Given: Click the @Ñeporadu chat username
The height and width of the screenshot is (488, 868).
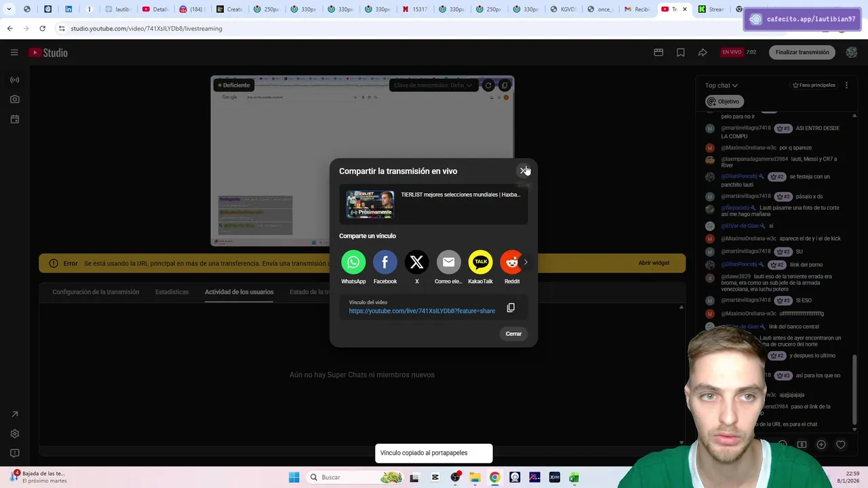Looking at the screenshot, I should coord(736,207).
